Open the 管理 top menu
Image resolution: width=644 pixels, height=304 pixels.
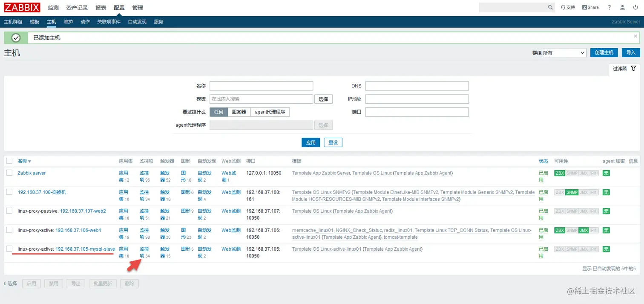(138, 8)
